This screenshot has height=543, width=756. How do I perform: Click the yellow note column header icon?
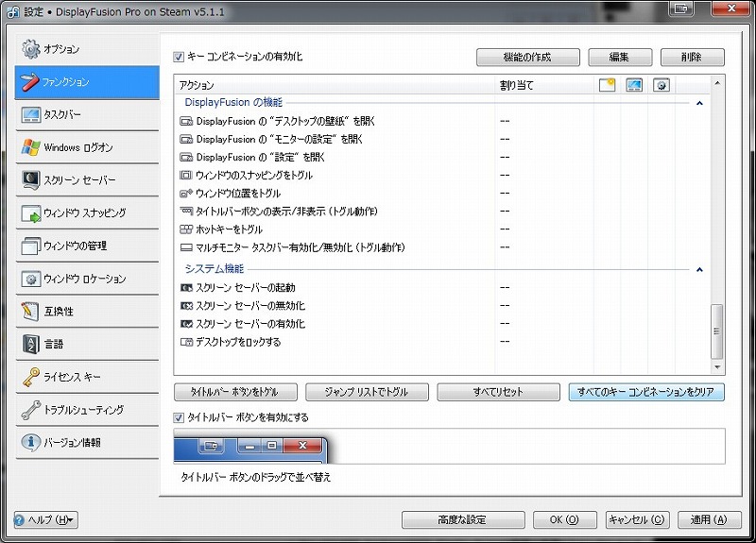pyautogui.click(x=607, y=85)
